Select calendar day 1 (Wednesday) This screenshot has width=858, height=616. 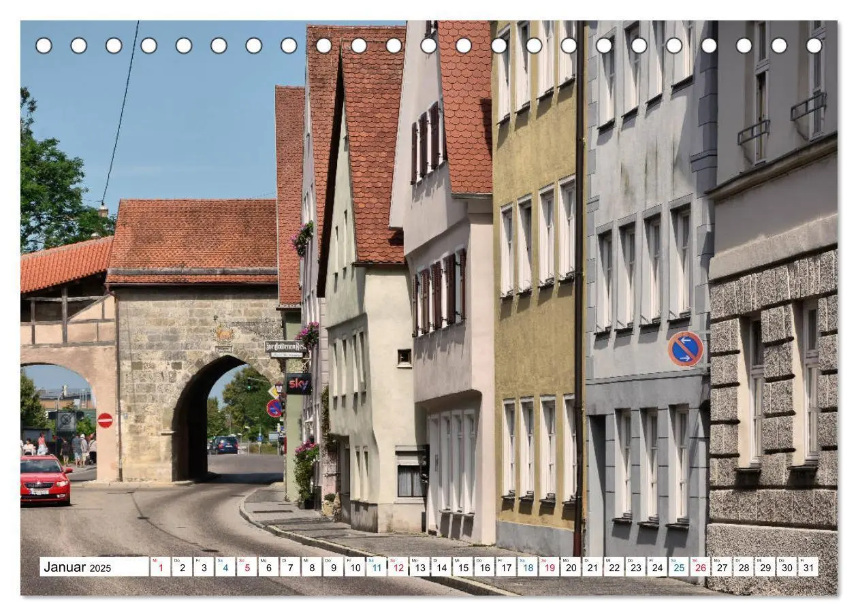pos(160,566)
